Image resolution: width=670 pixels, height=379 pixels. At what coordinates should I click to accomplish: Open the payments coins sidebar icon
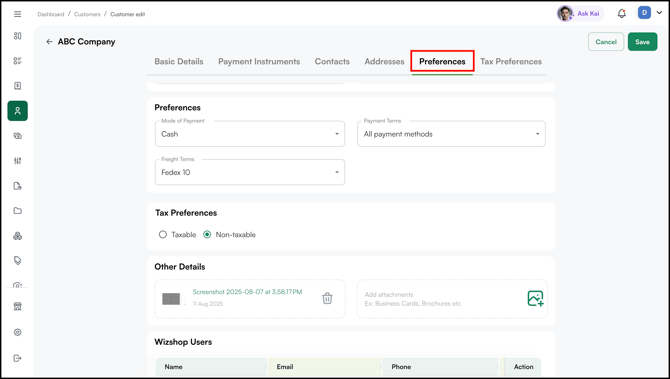coord(18,136)
